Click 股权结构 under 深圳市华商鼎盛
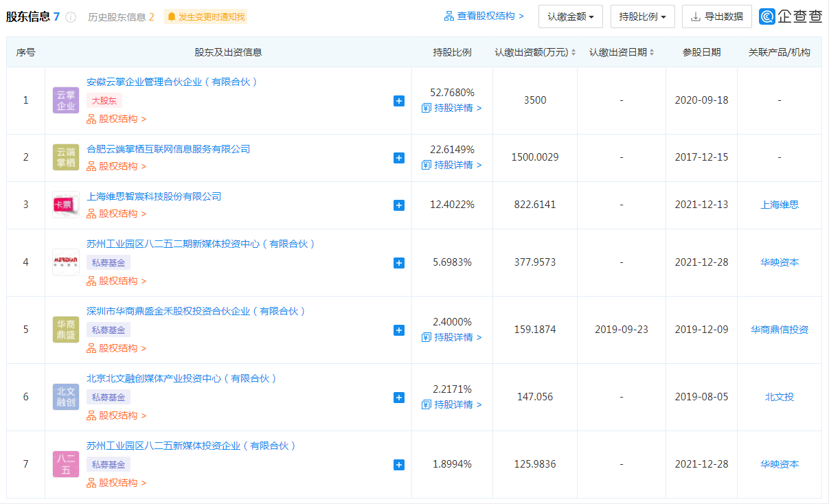This screenshot has width=829, height=504. coord(117,348)
